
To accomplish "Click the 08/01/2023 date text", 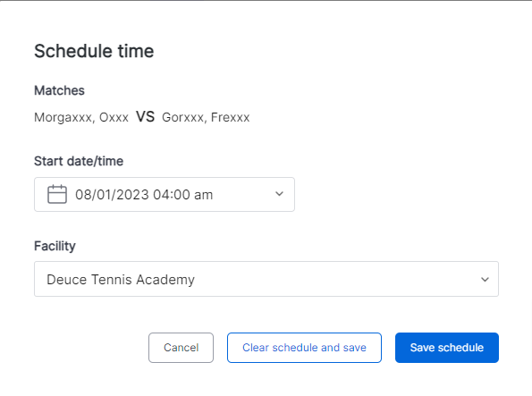I will pyautogui.click(x=112, y=195).
